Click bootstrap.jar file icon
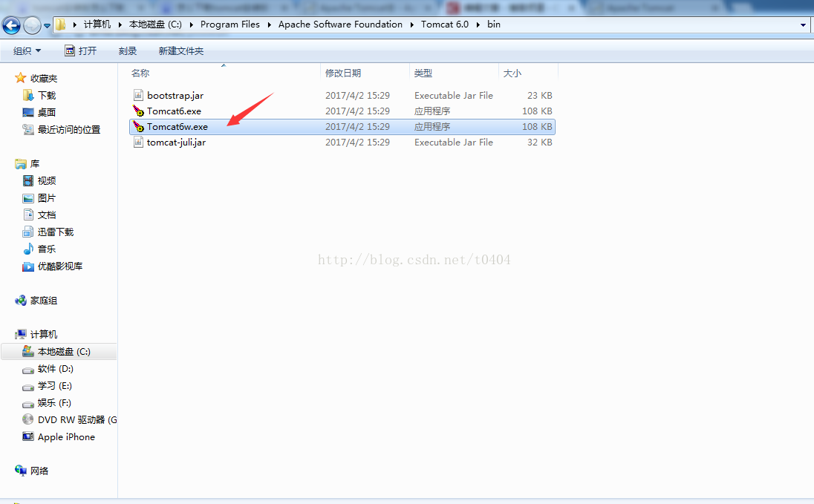The width and height of the screenshot is (814, 504). (x=138, y=95)
